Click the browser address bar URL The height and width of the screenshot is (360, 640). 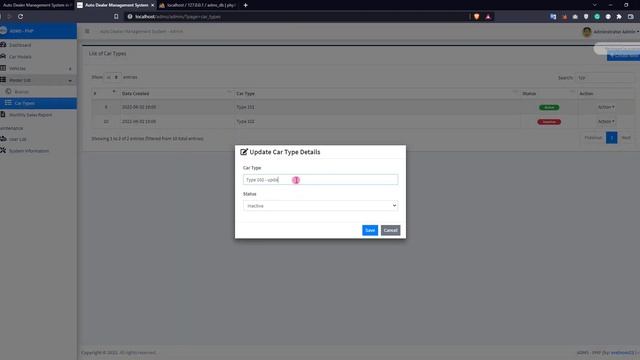[178, 17]
